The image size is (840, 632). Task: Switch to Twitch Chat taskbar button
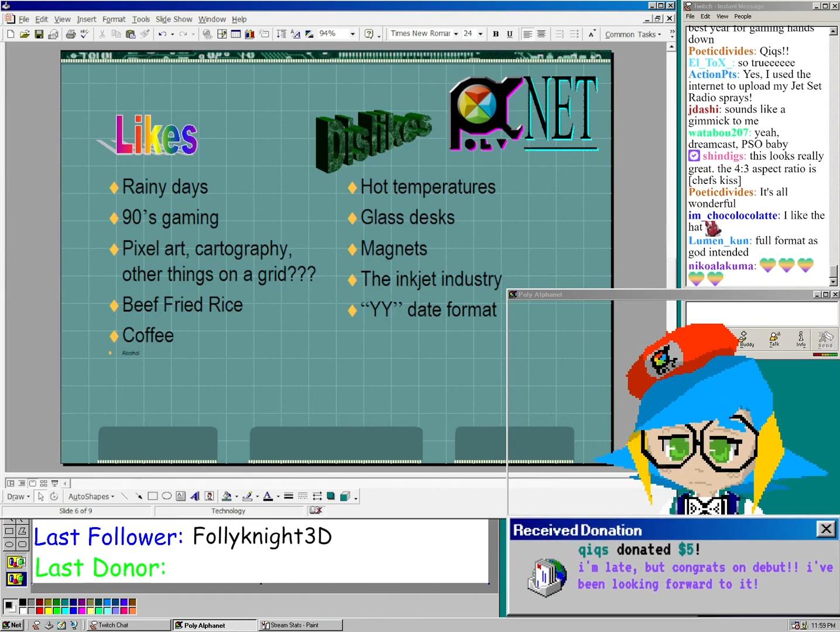[129, 625]
